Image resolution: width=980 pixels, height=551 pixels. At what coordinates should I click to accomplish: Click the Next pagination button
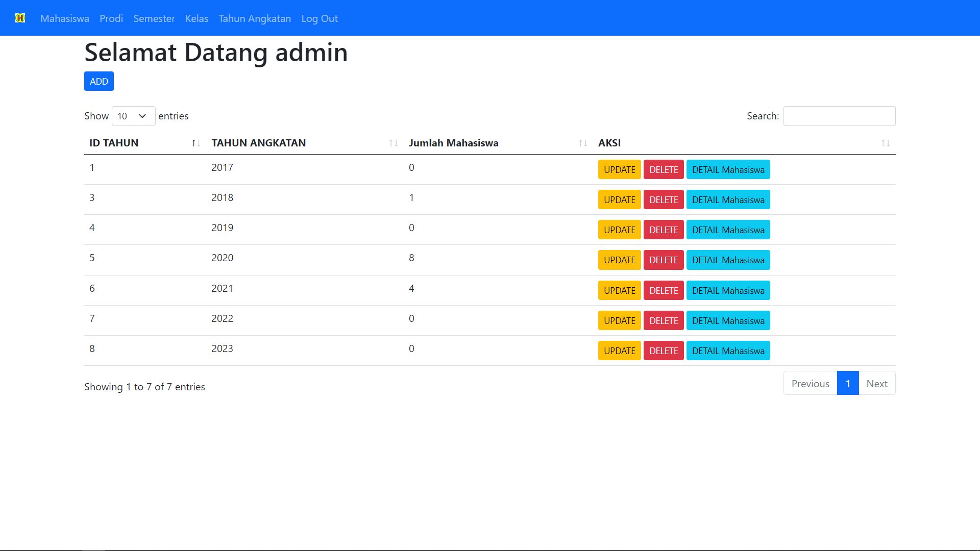pos(877,383)
